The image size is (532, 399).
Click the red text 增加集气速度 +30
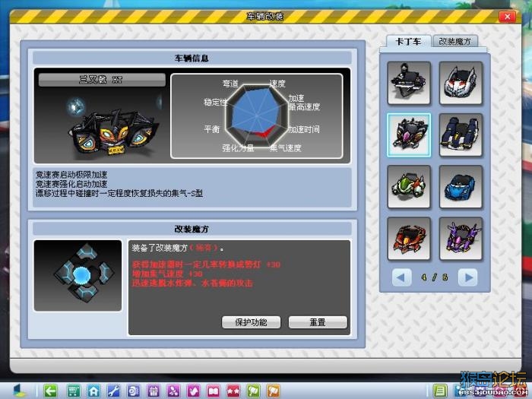pyautogui.click(x=167, y=274)
